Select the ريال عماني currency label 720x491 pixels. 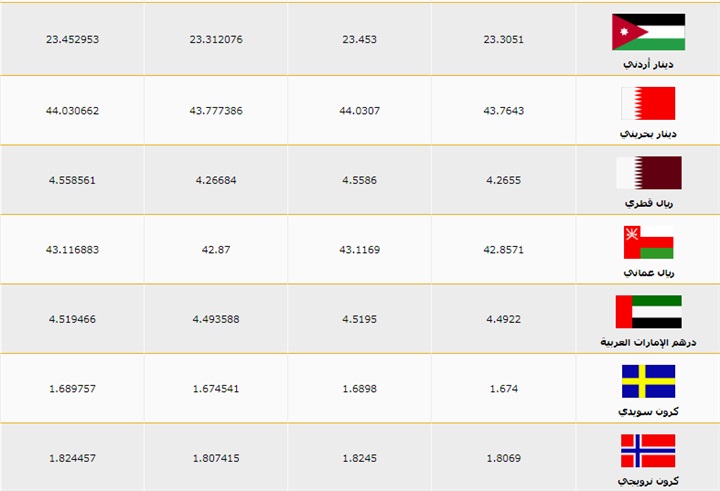click(x=648, y=272)
